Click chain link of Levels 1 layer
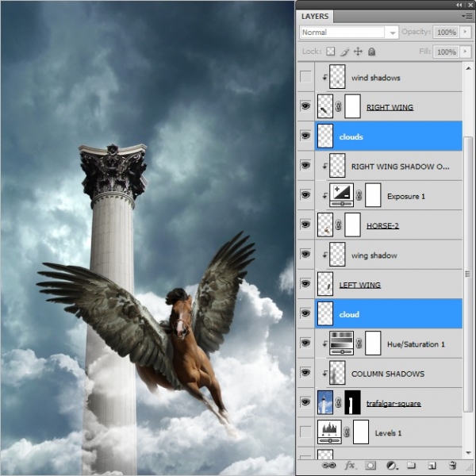Screen dimensions: 476x476 tap(347, 432)
